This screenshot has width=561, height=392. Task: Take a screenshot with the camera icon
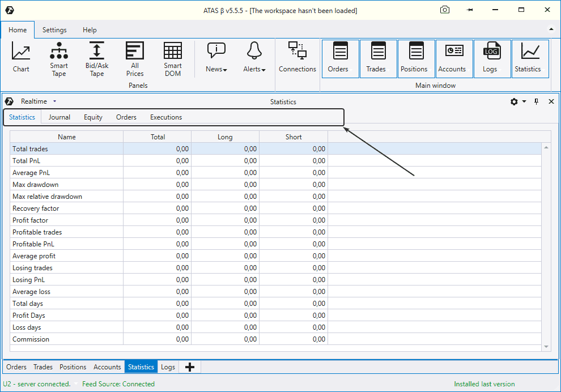tap(445, 10)
